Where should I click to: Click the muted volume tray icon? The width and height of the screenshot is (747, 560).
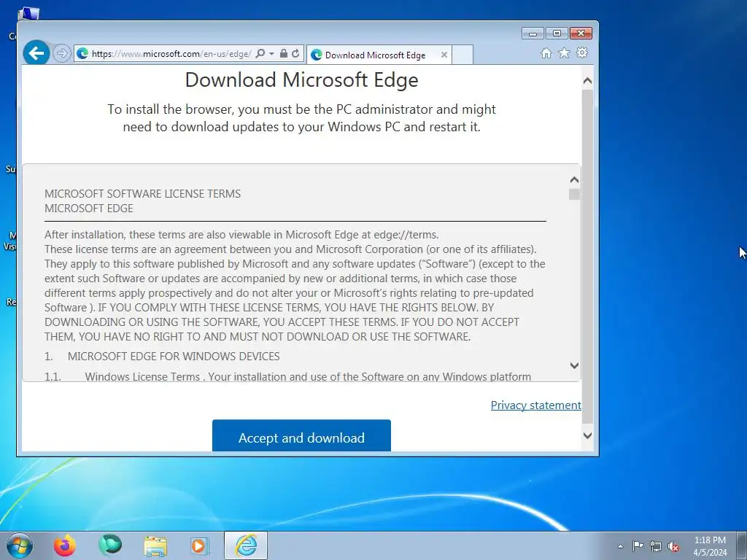673,546
